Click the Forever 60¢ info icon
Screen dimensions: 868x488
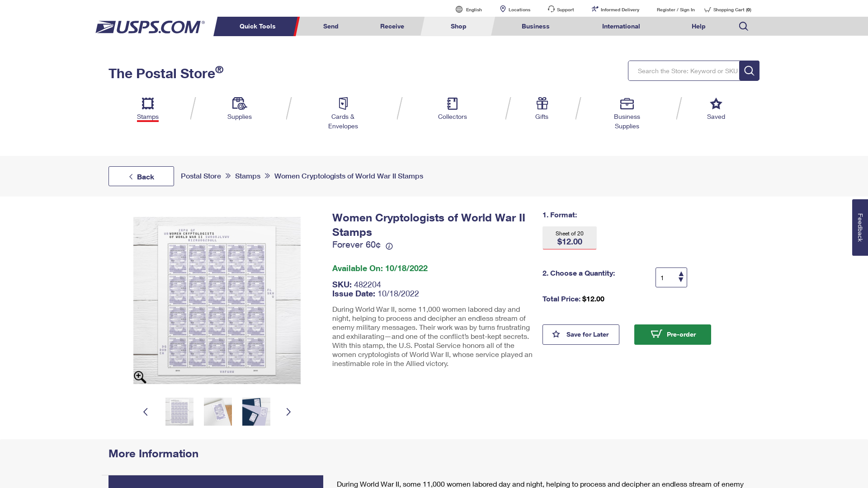(x=389, y=246)
